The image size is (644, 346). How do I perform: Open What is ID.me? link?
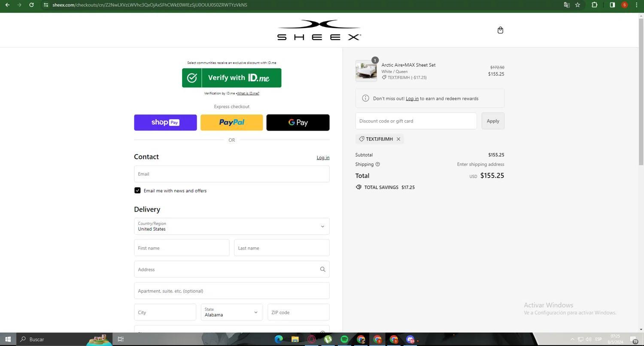point(248,93)
